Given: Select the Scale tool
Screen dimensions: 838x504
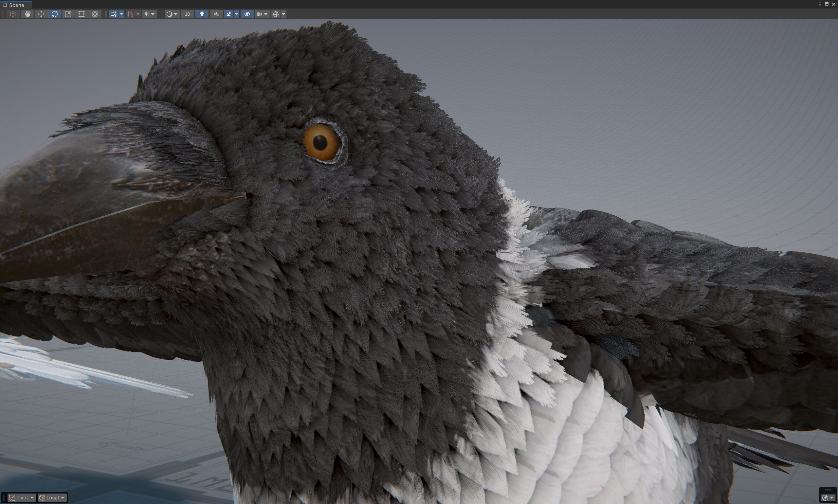Looking at the screenshot, I should pyautogui.click(x=68, y=14).
